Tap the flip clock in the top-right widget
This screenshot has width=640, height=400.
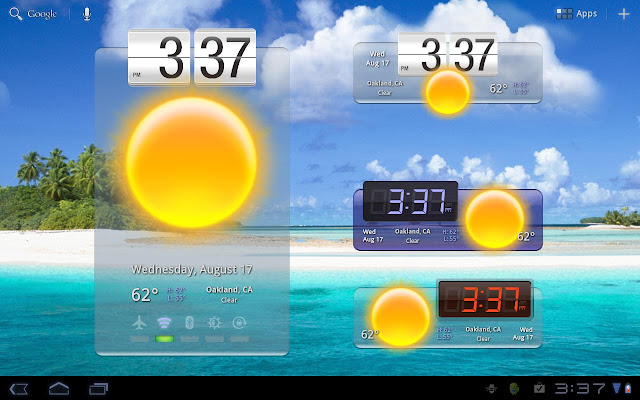tap(448, 54)
